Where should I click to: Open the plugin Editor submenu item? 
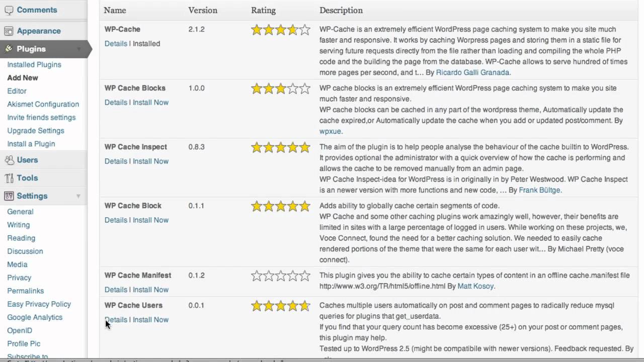pyautogui.click(x=17, y=91)
